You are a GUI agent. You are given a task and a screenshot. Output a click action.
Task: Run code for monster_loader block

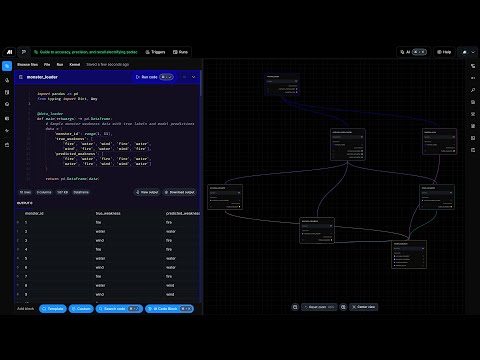(x=154, y=77)
